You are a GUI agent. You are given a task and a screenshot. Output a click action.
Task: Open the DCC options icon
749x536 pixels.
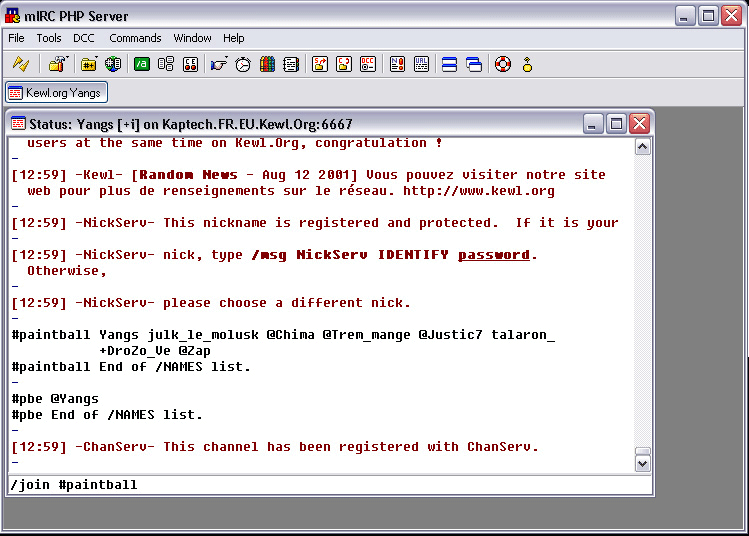tap(368, 64)
